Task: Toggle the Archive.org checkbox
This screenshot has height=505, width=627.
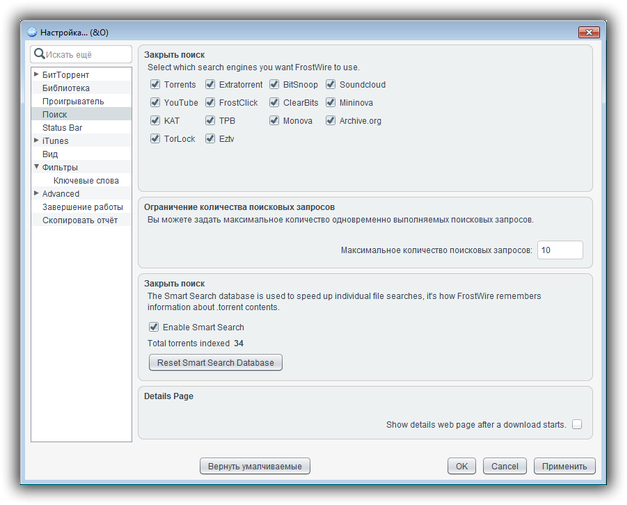Action: pyautogui.click(x=330, y=121)
